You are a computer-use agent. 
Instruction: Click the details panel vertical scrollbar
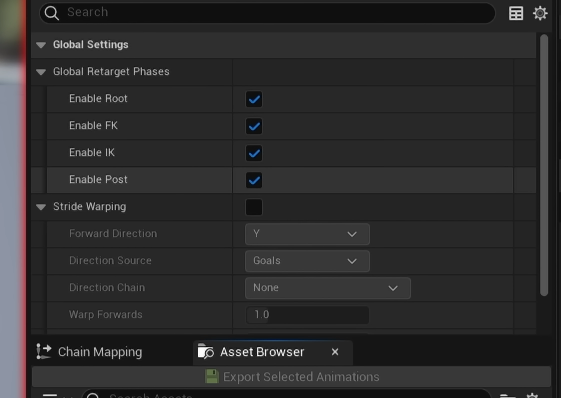click(544, 165)
